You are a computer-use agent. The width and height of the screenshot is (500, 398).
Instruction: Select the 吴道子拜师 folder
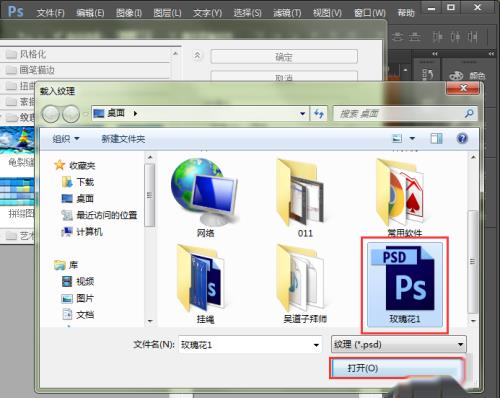pyautogui.click(x=305, y=284)
